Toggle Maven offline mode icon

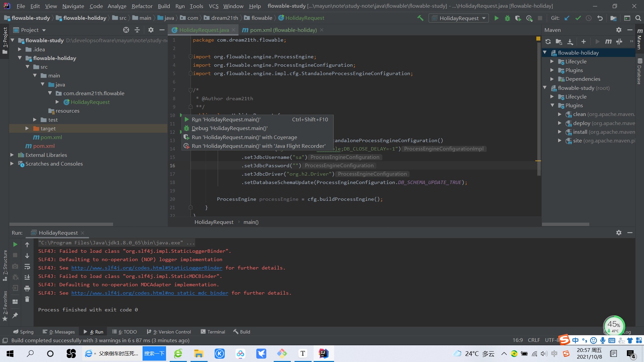(619, 42)
